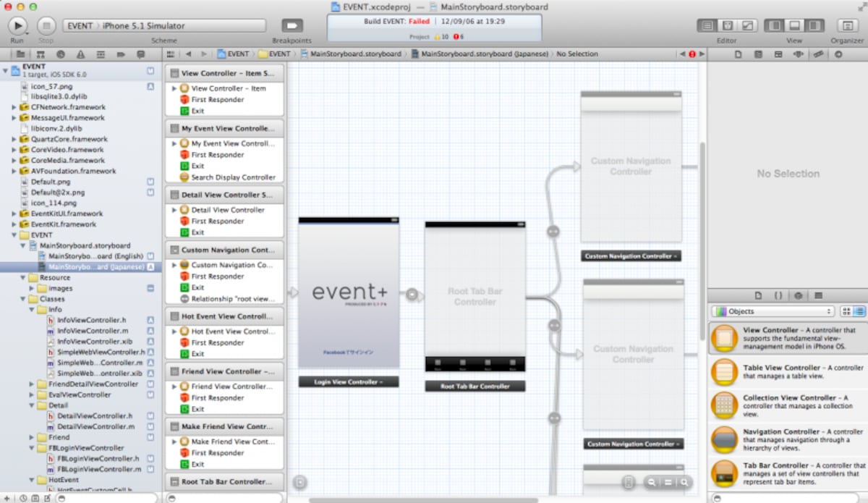Switch to the Assistant editor
Viewport: 868px width, 503px height.
[x=727, y=25]
